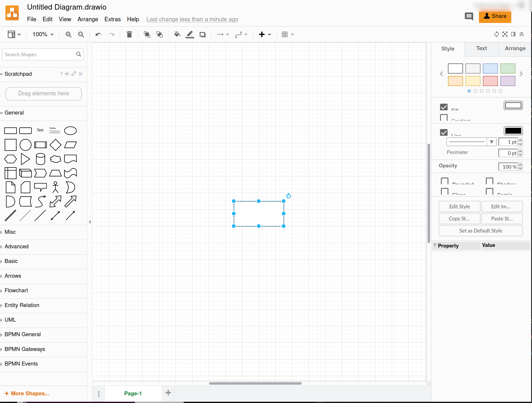The width and height of the screenshot is (532, 403).
Task: Open the fill color bucket tool
Action: [177, 34]
